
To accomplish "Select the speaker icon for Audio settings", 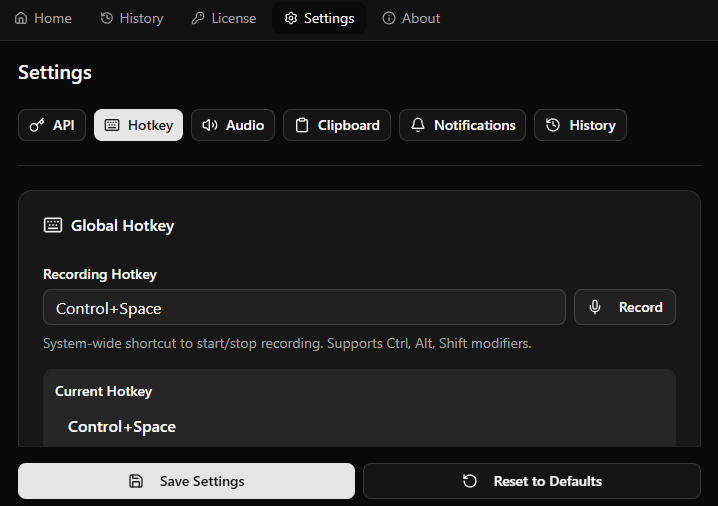I will pos(210,125).
